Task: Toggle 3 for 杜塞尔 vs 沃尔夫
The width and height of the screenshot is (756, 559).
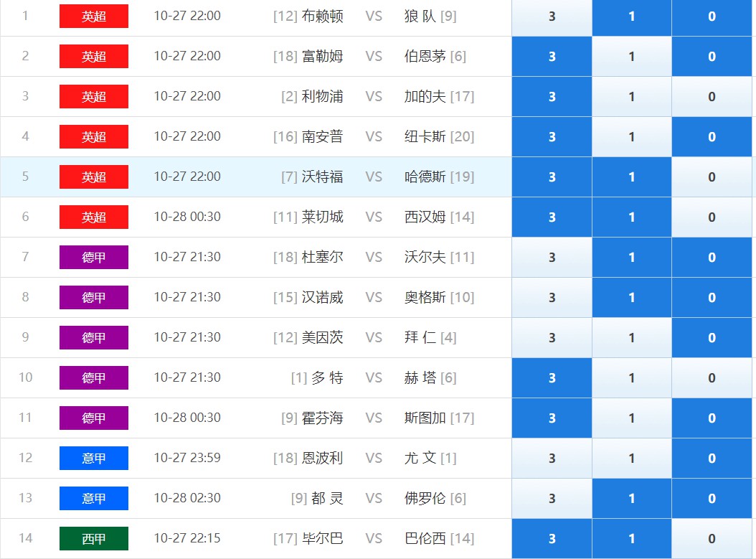Action: pos(552,258)
